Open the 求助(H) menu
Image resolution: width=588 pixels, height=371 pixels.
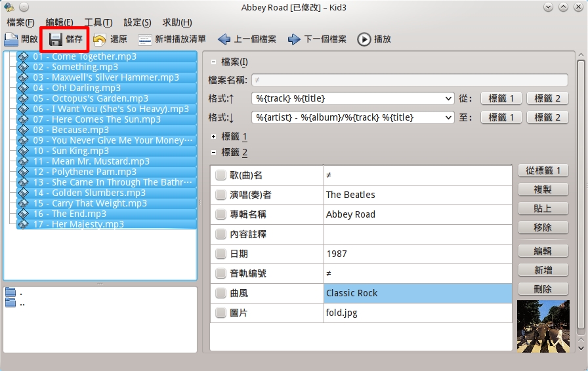coord(177,22)
